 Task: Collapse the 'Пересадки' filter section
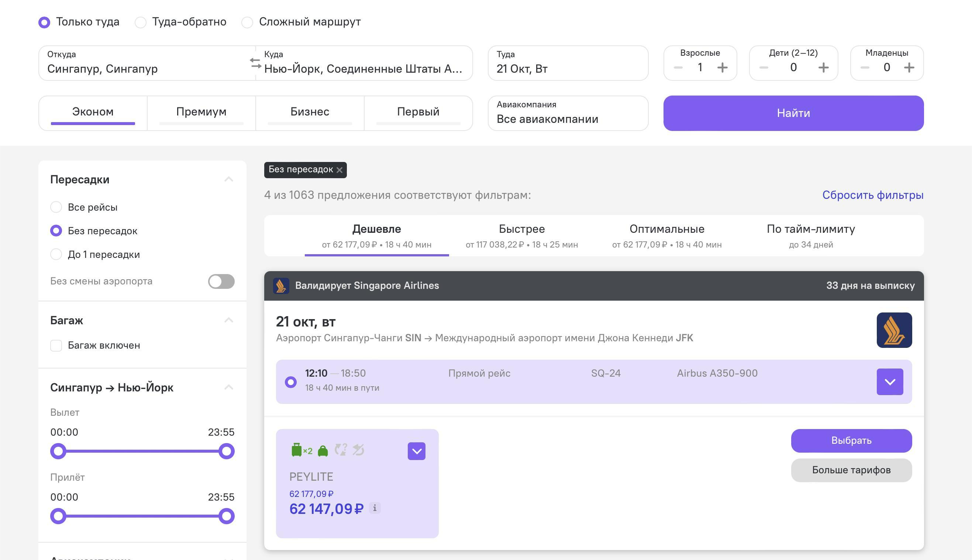228,179
